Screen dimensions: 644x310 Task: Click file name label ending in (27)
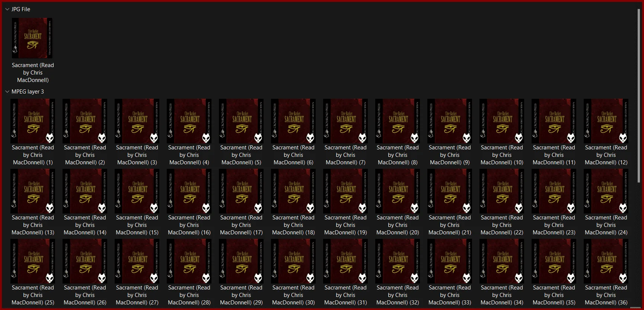pyautogui.click(x=137, y=295)
